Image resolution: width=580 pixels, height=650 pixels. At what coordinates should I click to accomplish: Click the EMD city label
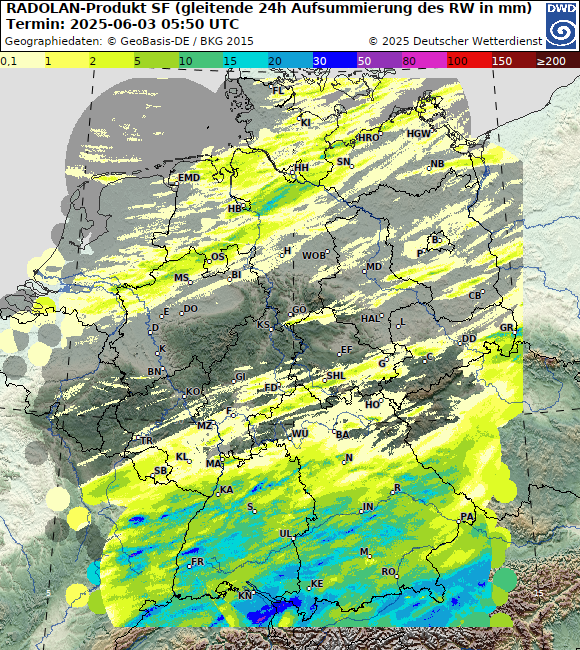click(x=189, y=177)
